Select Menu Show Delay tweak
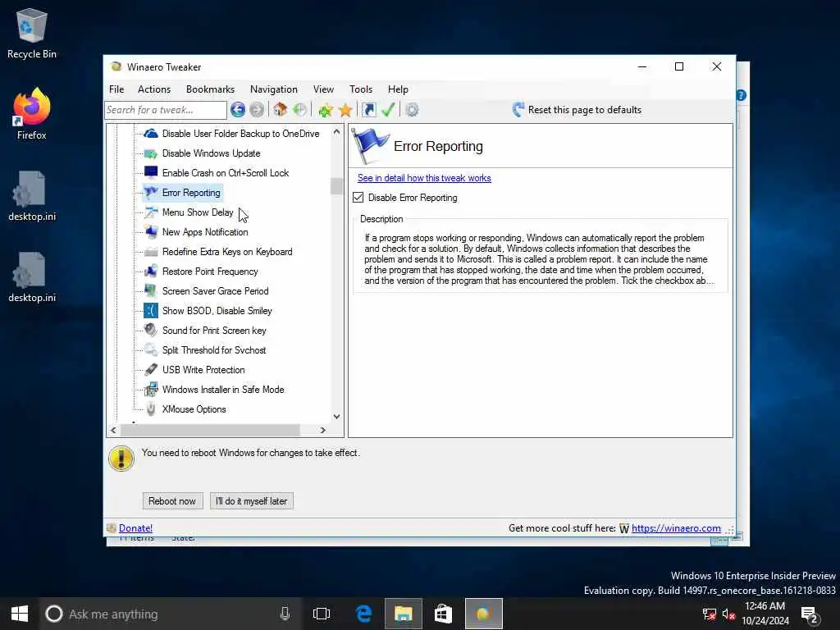 pyautogui.click(x=198, y=212)
